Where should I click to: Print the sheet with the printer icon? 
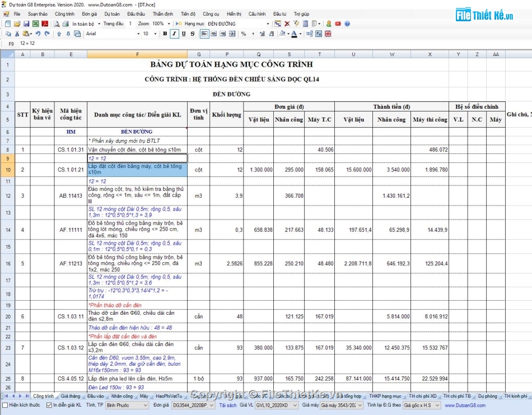[66, 24]
